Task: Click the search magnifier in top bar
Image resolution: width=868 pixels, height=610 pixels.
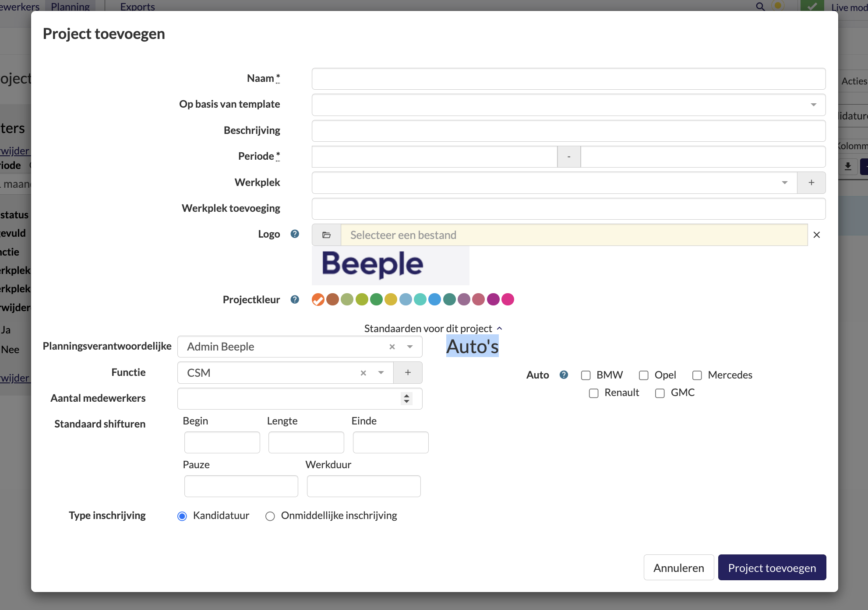Action: click(761, 6)
